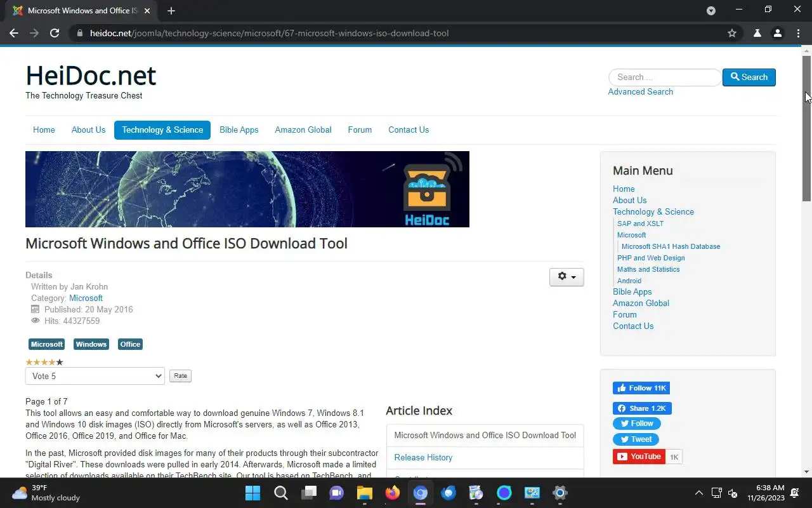The height and width of the screenshot is (508, 812).
Task: Click the Chrome labs flask icon
Action: point(757,33)
